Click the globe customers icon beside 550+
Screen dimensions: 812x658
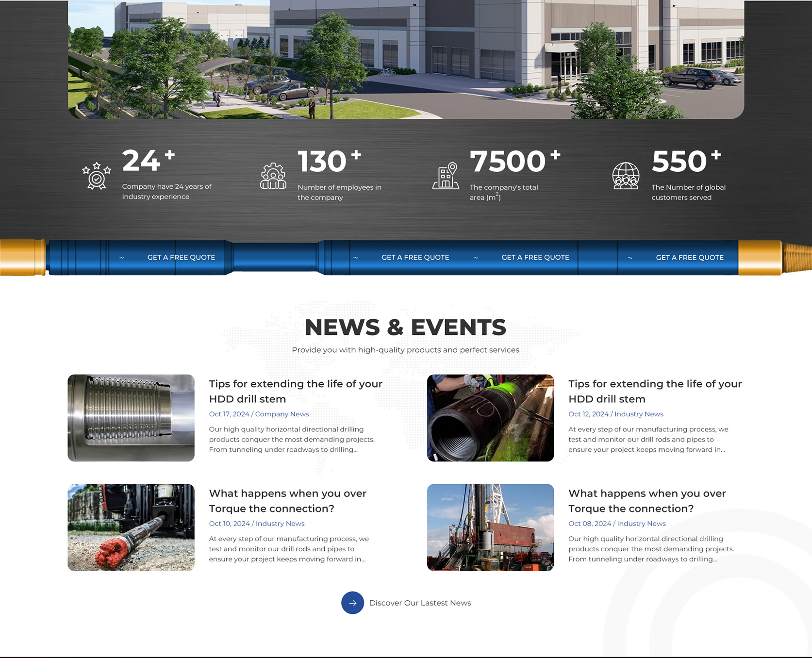[626, 176]
